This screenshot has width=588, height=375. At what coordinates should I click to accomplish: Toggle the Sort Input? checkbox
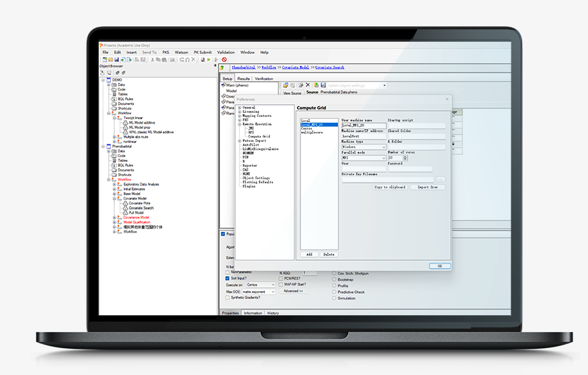[x=227, y=278]
